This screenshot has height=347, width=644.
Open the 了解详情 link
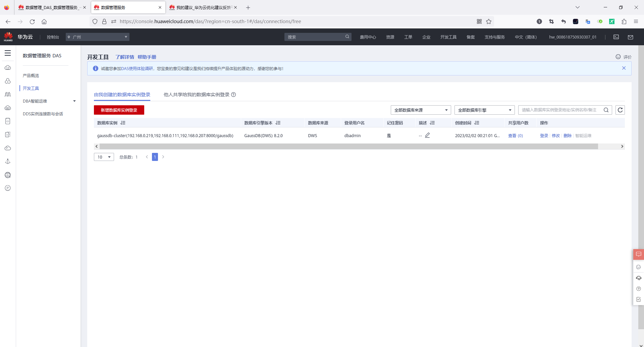click(125, 57)
